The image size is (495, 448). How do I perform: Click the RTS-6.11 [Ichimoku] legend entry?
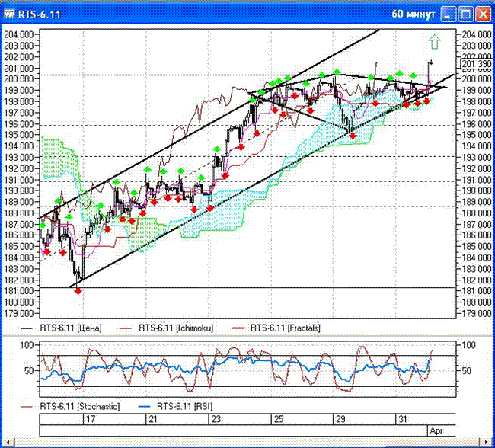point(176,328)
